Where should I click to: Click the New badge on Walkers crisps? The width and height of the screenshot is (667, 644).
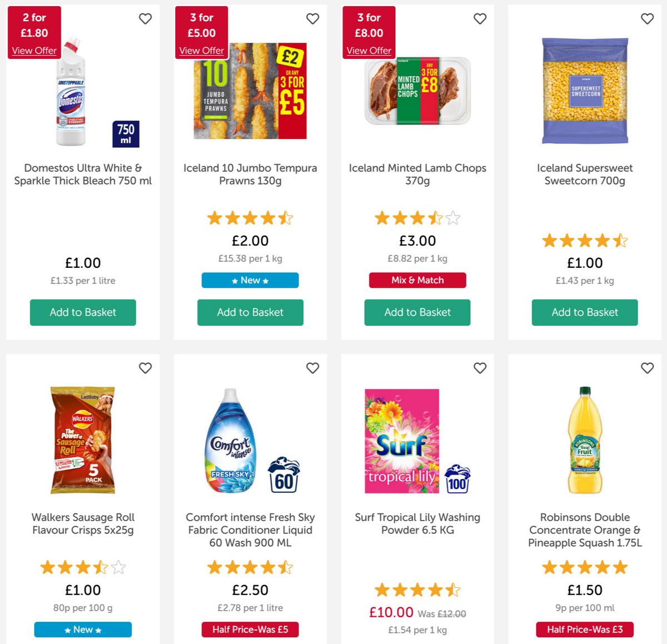[x=82, y=630]
